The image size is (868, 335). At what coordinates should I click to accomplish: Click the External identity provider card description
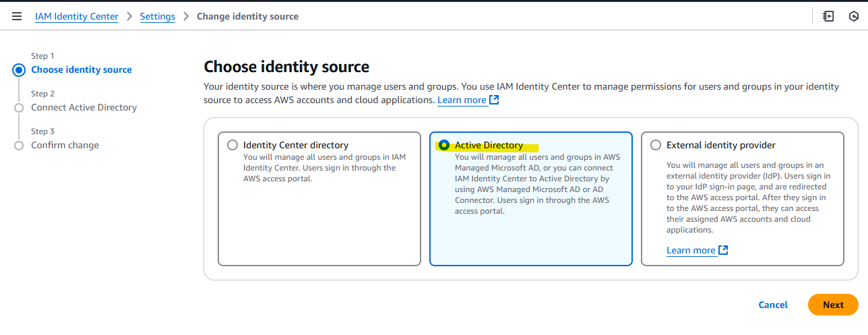coord(747,197)
